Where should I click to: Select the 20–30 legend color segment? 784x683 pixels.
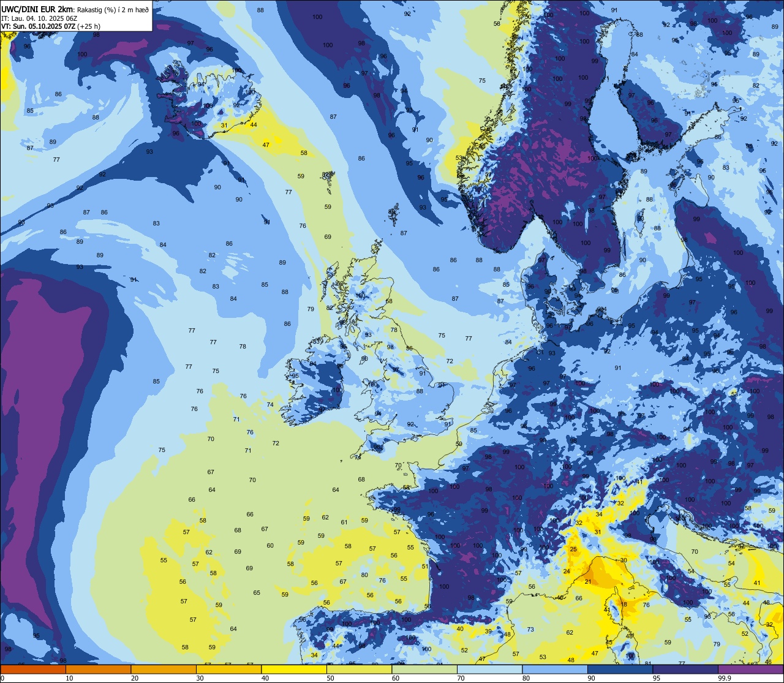tap(164, 669)
